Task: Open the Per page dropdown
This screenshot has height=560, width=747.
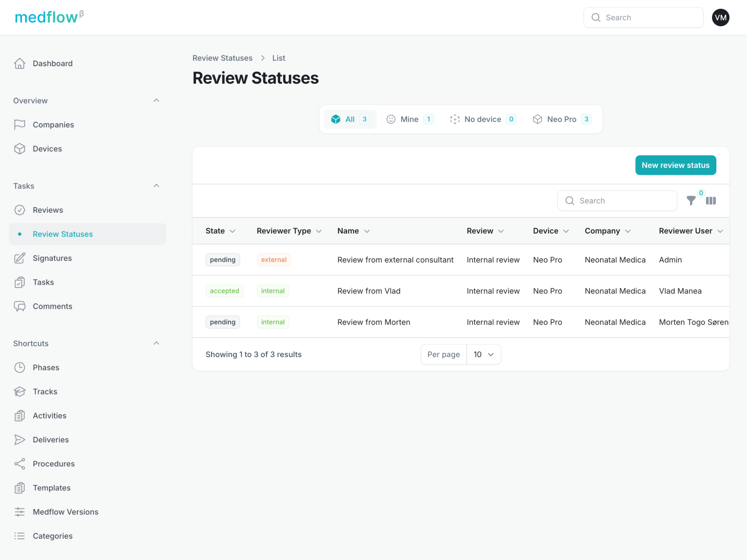Action: pyautogui.click(x=483, y=355)
